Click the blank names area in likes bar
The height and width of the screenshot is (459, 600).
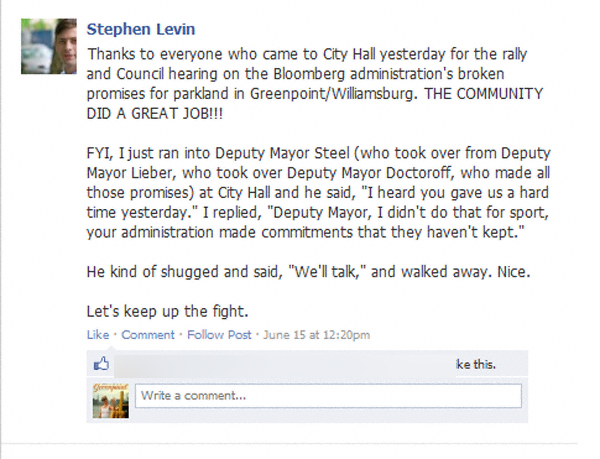(x=280, y=364)
